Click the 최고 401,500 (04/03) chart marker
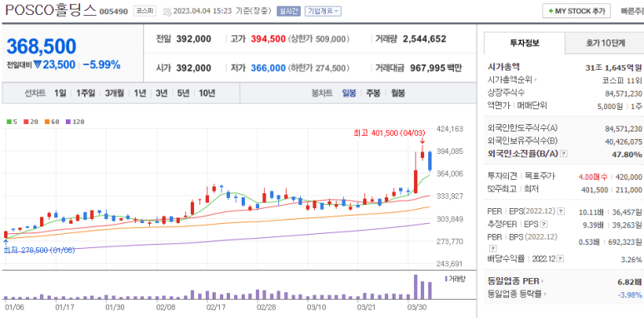644x318 pixels. click(389, 132)
